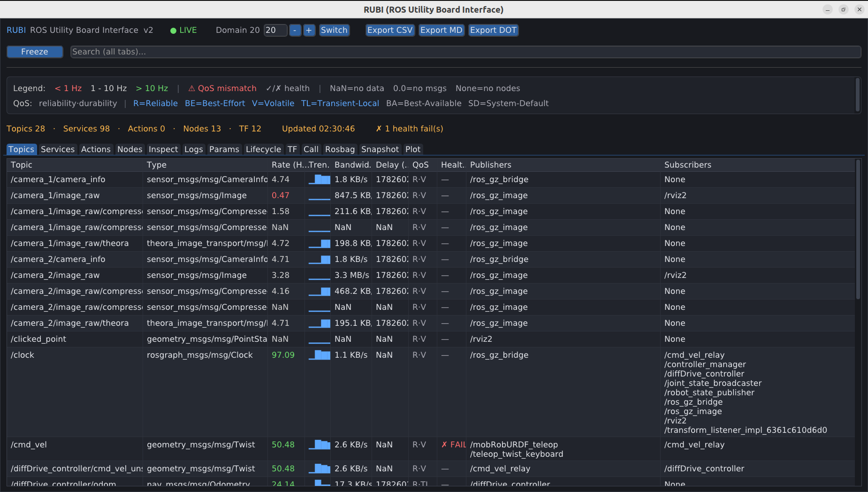Viewport: 868px width, 492px height.
Task: Switch to the Inspect tab
Action: (x=163, y=149)
